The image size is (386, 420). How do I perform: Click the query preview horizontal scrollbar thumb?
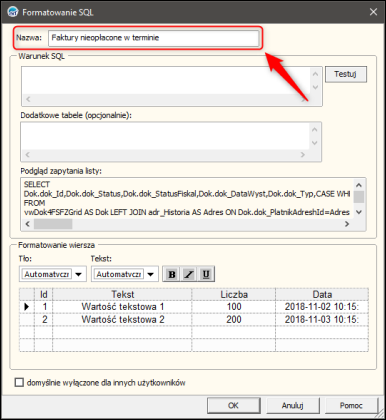pos(53,224)
